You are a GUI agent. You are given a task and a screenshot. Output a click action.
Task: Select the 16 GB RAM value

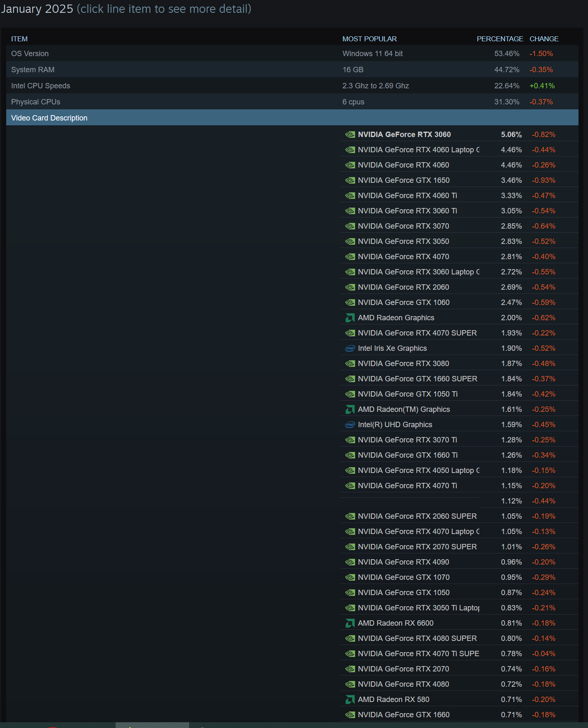click(353, 70)
